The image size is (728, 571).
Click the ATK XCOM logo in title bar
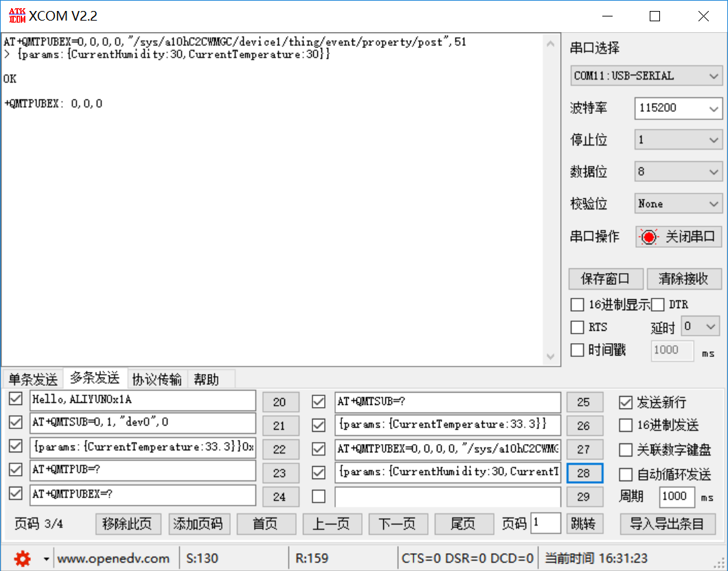[16, 15]
